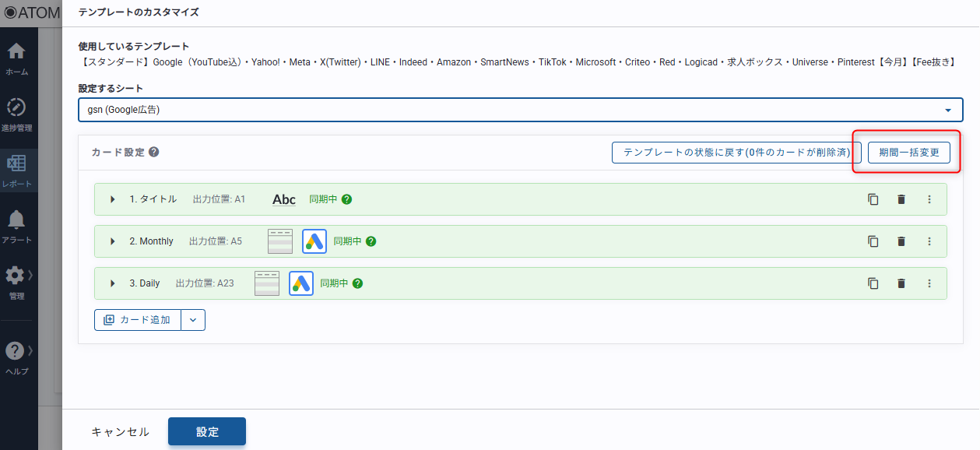Expand the 2. Monthly card
Screen dimensions: 980x450
(113, 241)
